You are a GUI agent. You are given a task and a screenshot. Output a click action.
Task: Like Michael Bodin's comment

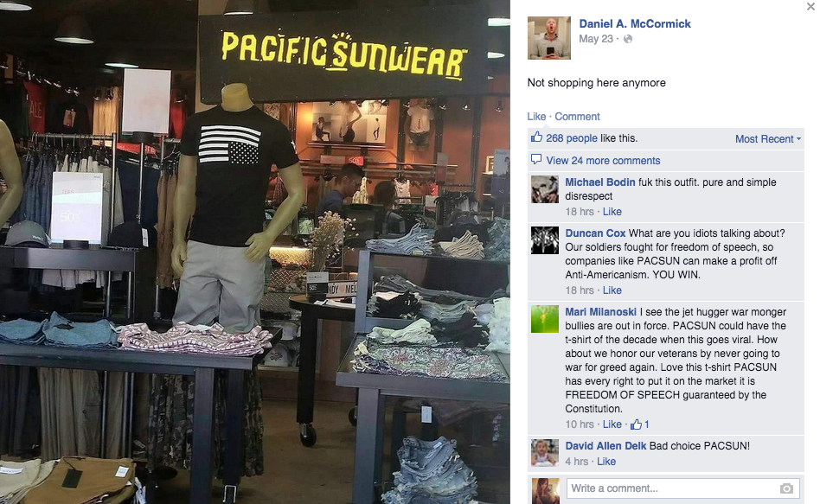click(x=612, y=211)
